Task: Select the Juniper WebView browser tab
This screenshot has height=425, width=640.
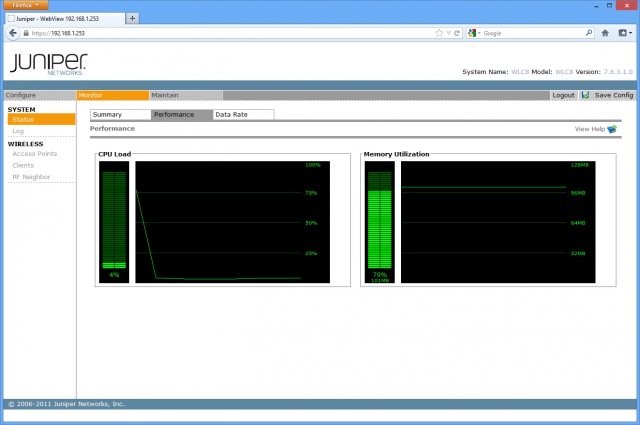Action: pyautogui.click(x=65, y=18)
